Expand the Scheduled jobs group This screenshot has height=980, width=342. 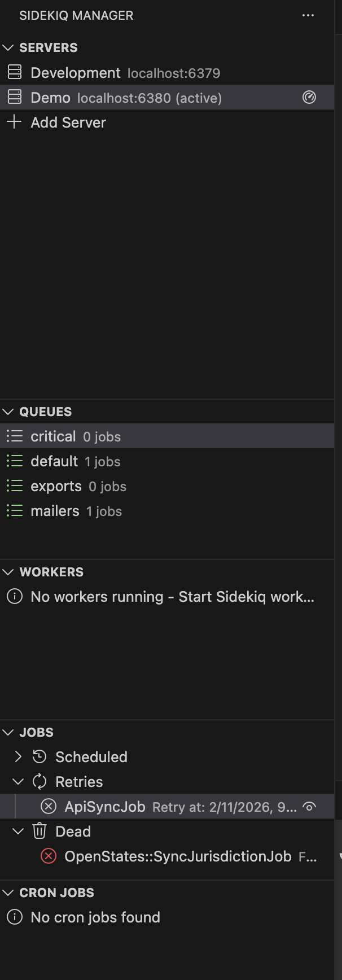(17, 756)
